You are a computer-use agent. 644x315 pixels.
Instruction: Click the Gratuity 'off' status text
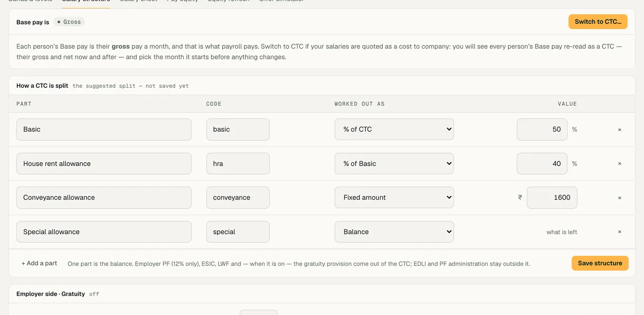coord(94,294)
